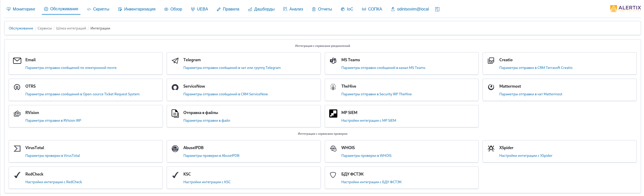
Task: Click the Email envelope icon
Action: tap(17, 61)
